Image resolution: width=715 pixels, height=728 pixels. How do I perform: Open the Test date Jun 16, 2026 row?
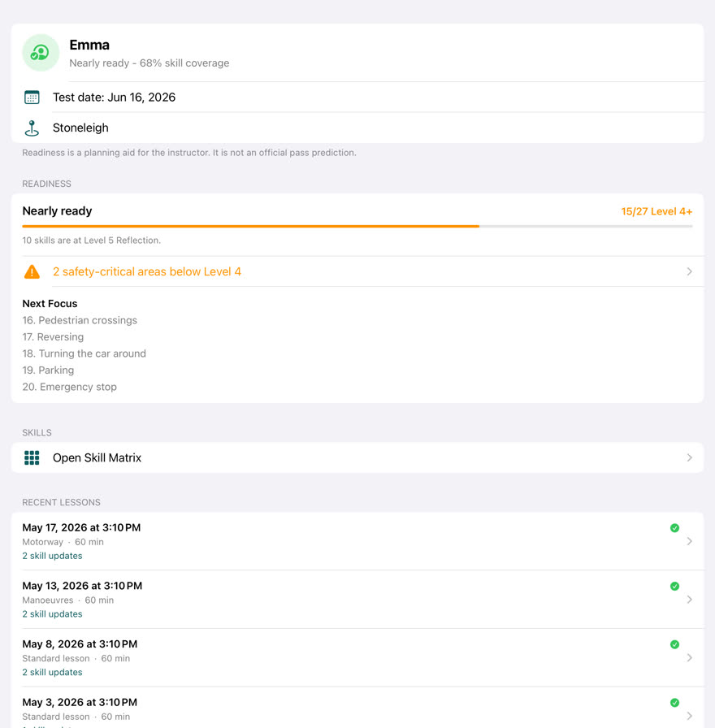(357, 97)
